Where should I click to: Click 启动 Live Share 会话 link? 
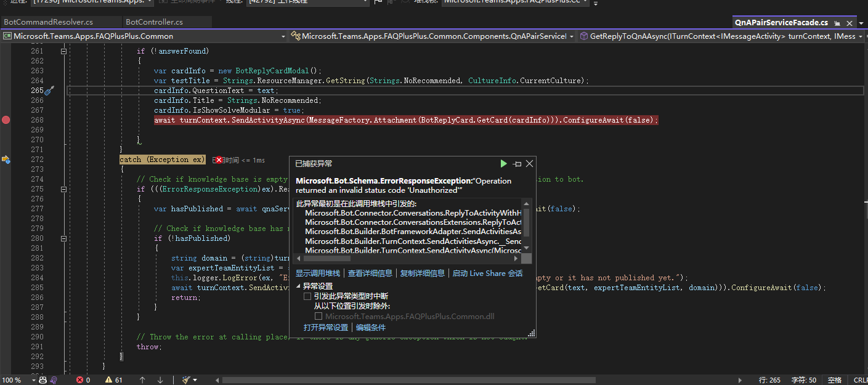coord(487,274)
